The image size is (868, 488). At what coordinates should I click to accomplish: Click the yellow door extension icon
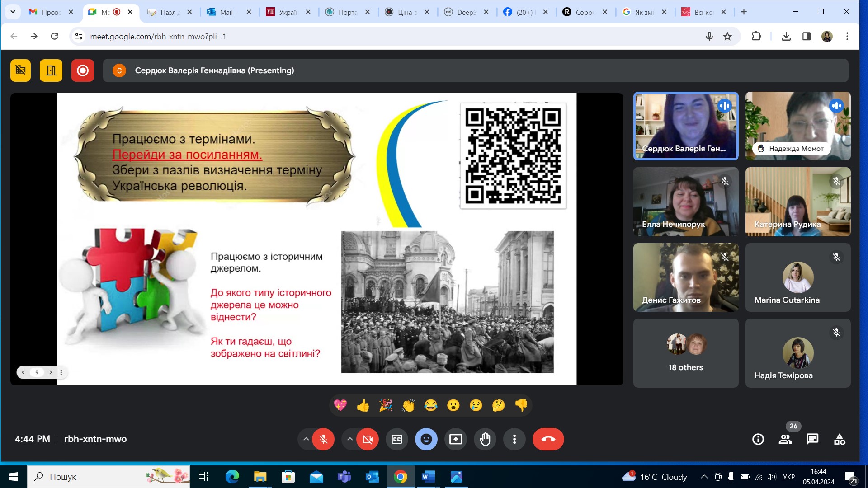coord(51,70)
